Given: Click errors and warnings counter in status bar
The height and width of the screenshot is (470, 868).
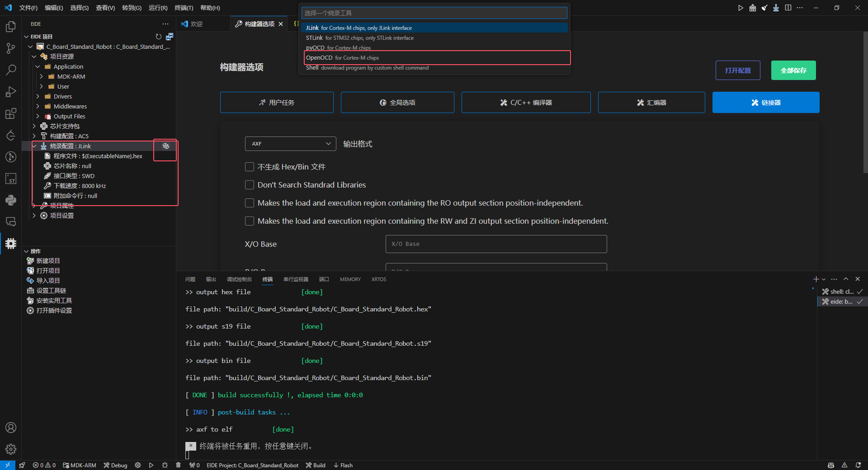Looking at the screenshot, I should (44, 465).
